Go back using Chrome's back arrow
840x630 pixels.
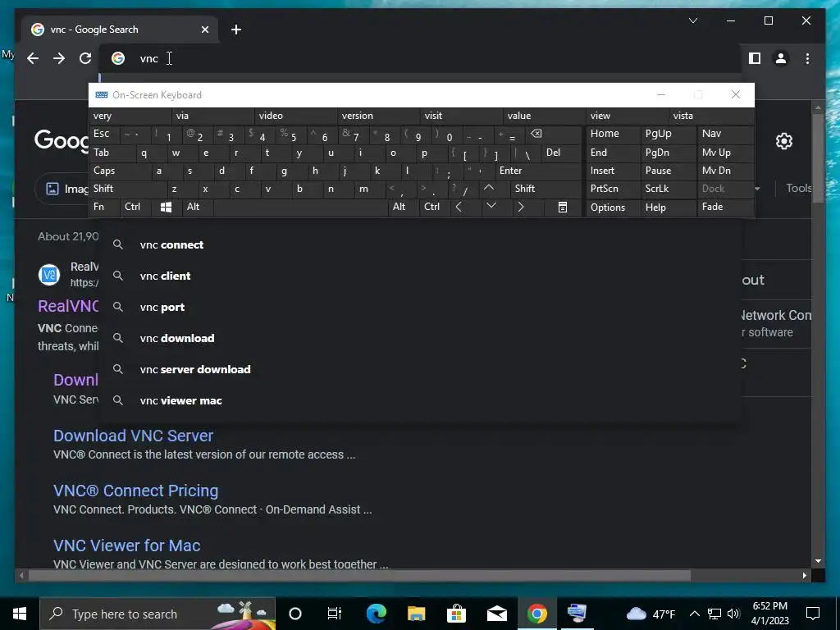33,58
